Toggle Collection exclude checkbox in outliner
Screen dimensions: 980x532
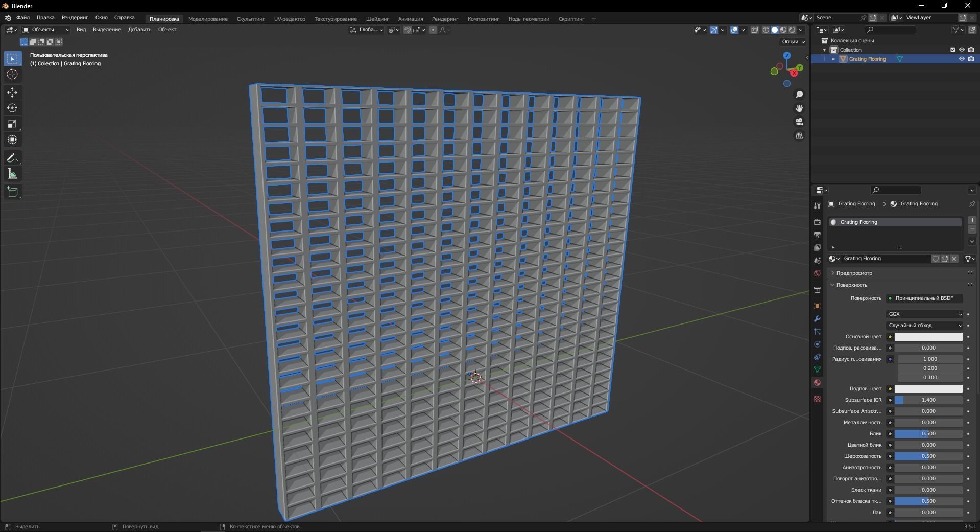(x=952, y=50)
